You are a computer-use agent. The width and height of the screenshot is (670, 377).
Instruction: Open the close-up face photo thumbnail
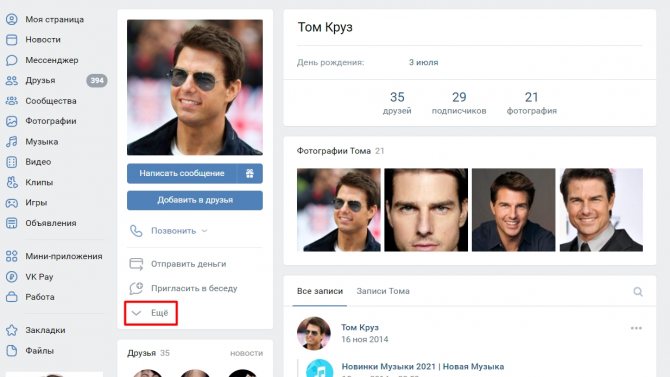(x=426, y=209)
